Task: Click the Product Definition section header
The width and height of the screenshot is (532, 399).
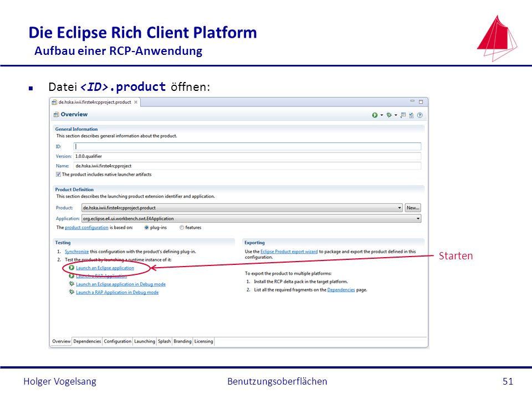Action: point(74,190)
